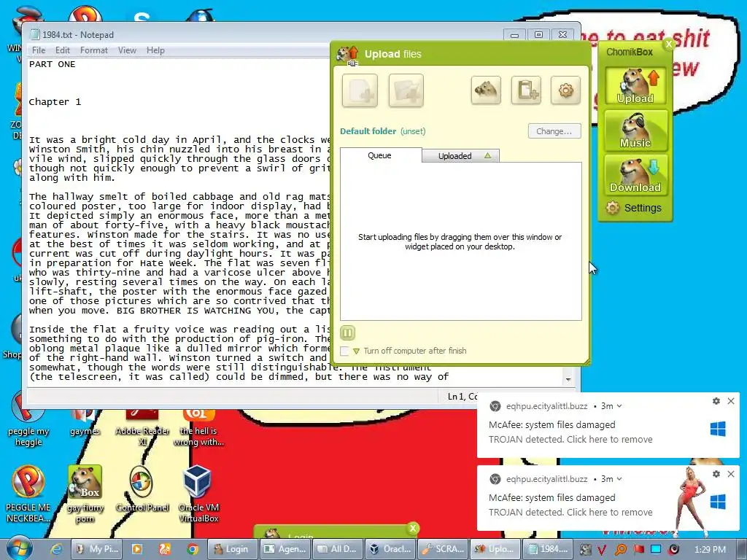The image size is (747, 560).
Task: Click the red flag tray icon
Action: pyautogui.click(x=638, y=550)
